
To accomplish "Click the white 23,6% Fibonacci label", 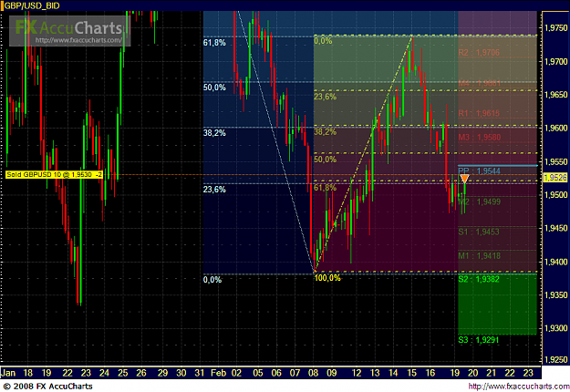I will [214, 190].
